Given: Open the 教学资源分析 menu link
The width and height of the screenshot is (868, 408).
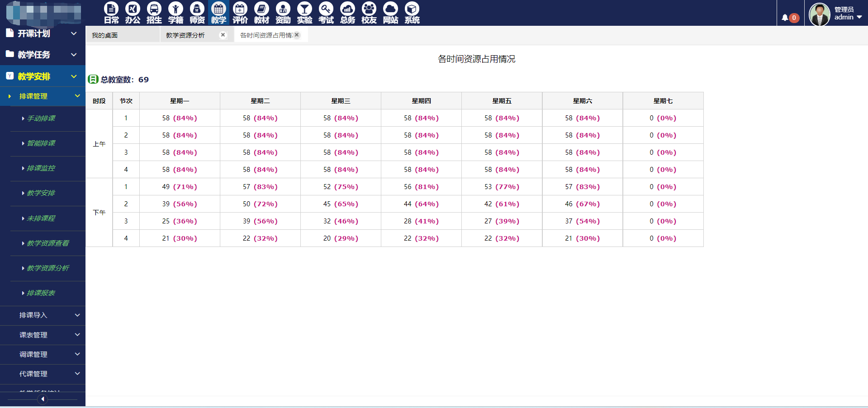Looking at the screenshot, I should click(x=48, y=268).
